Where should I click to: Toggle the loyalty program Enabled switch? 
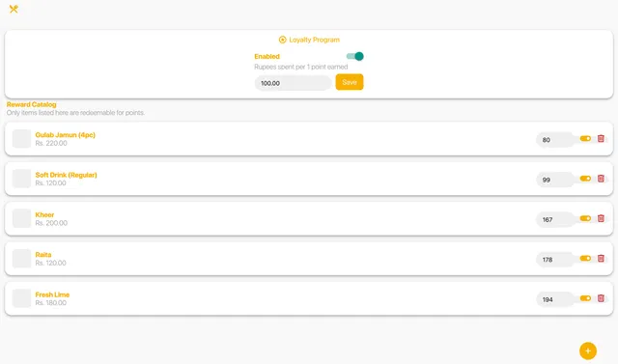click(x=354, y=56)
